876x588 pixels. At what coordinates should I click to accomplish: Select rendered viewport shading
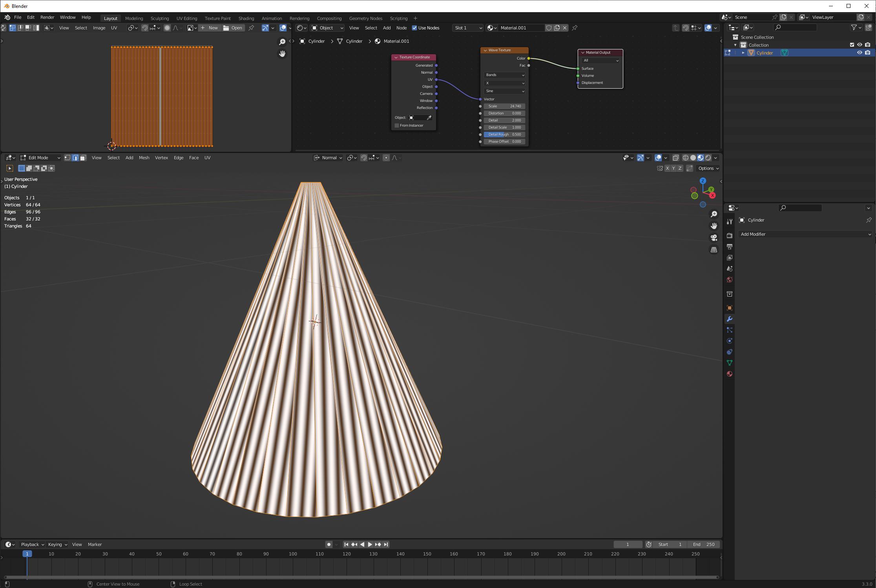[x=708, y=158]
